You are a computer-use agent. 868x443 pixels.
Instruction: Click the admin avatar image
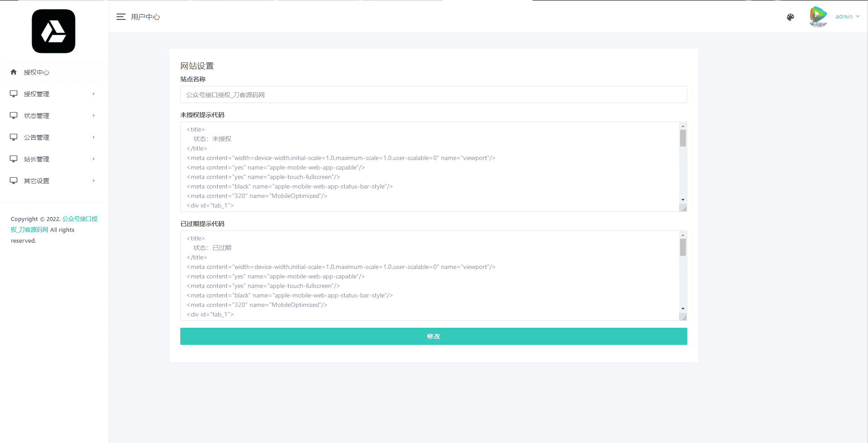tap(818, 16)
